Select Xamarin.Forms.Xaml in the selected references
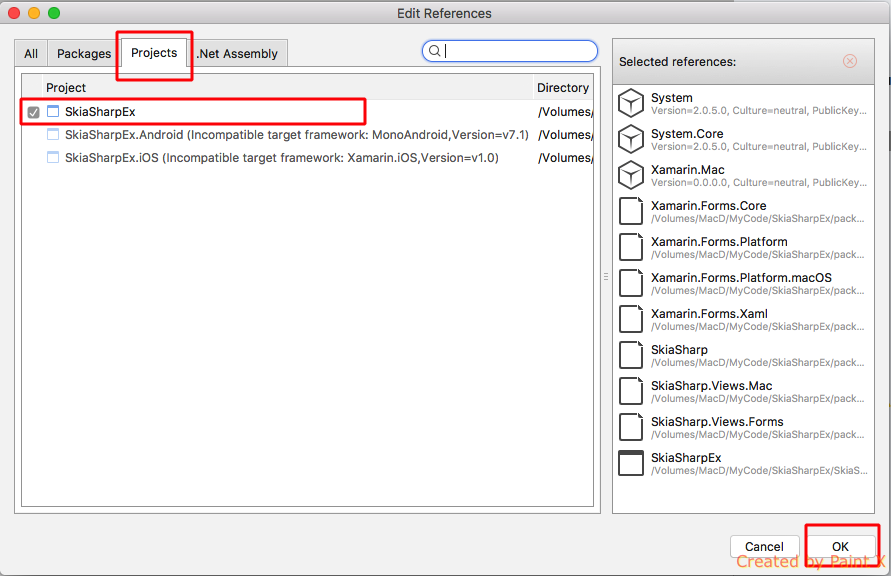891x576 pixels. [743, 319]
